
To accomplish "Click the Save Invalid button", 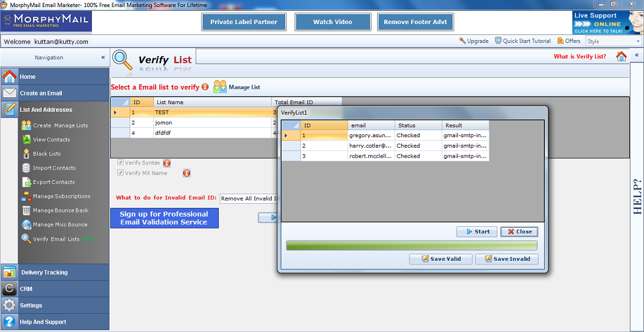I will click(x=506, y=259).
